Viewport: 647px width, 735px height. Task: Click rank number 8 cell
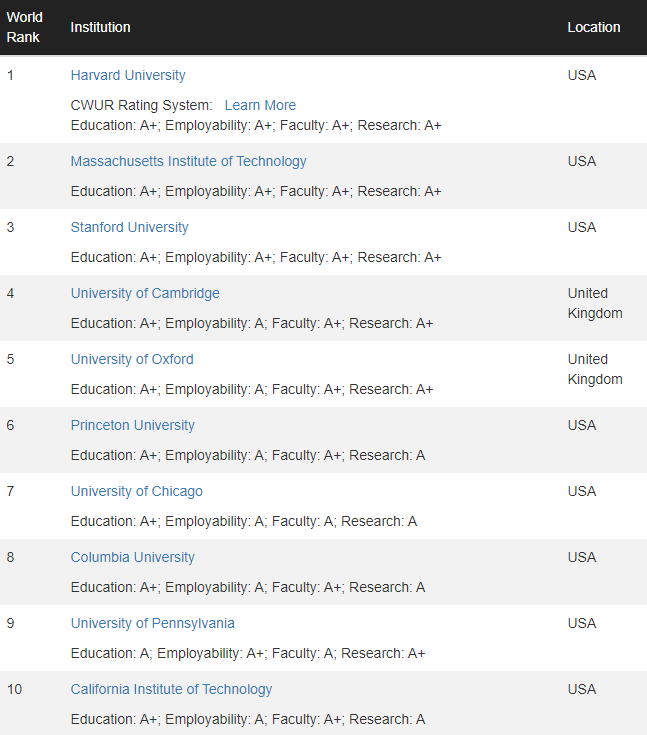point(10,557)
